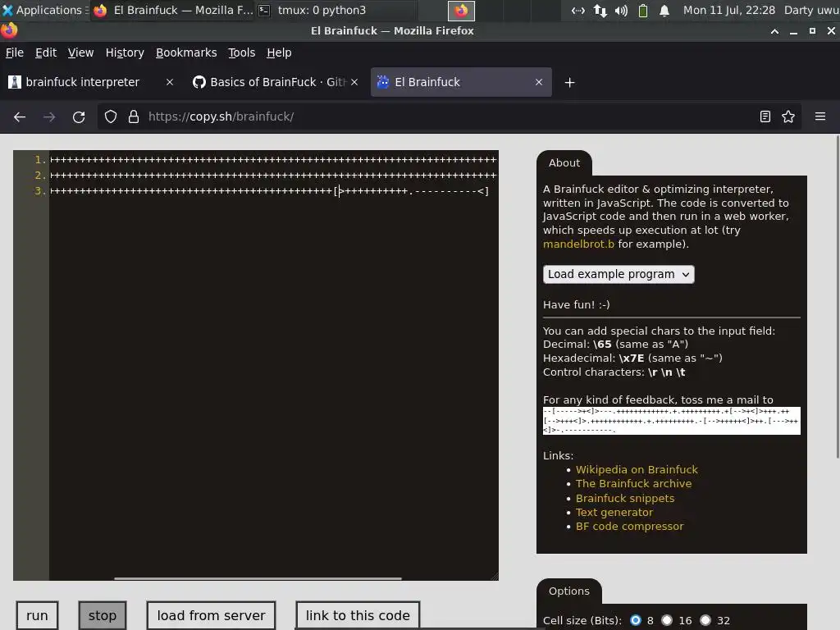Open The Brainfuck archive link
Viewport: 840px width, 630px height.
tap(633, 484)
